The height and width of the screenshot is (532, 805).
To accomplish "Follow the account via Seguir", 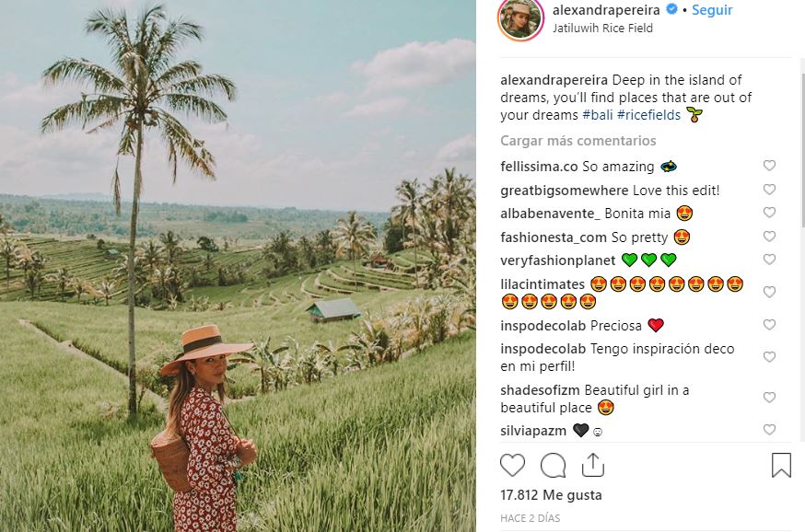I will [712, 10].
